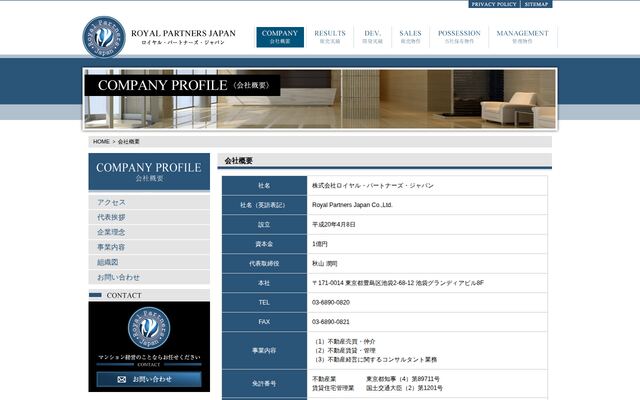The width and height of the screenshot is (640, 400).
Task: Click the 会社概要 section heading
Action: [x=239, y=161]
